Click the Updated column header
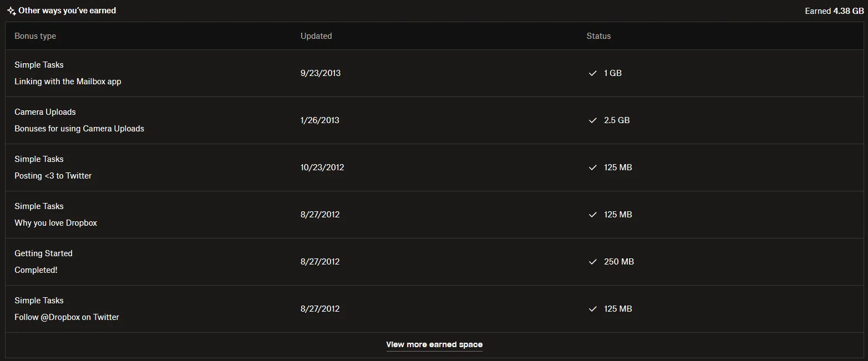 click(316, 36)
